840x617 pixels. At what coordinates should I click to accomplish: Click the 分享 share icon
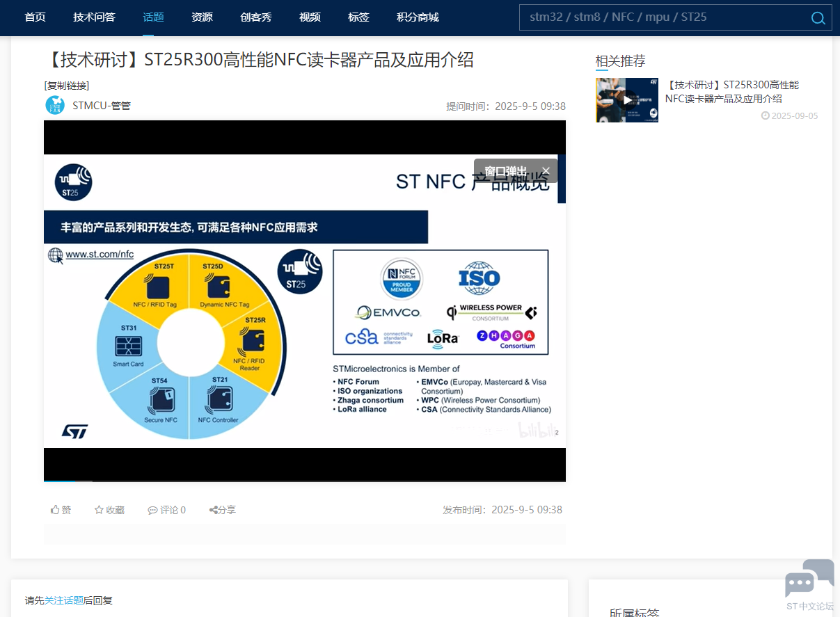214,510
